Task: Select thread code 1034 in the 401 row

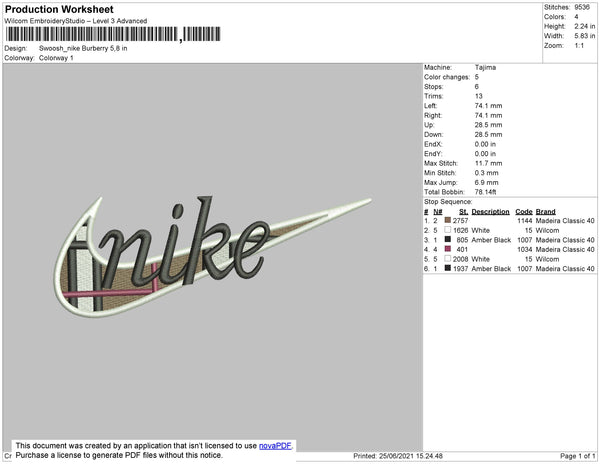Action: coord(525,249)
